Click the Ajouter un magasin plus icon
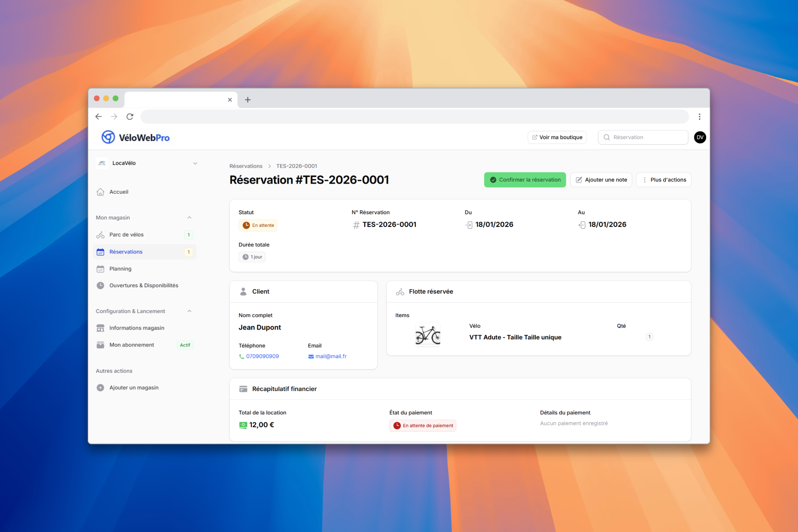Image resolution: width=798 pixels, height=532 pixels. pos(100,387)
